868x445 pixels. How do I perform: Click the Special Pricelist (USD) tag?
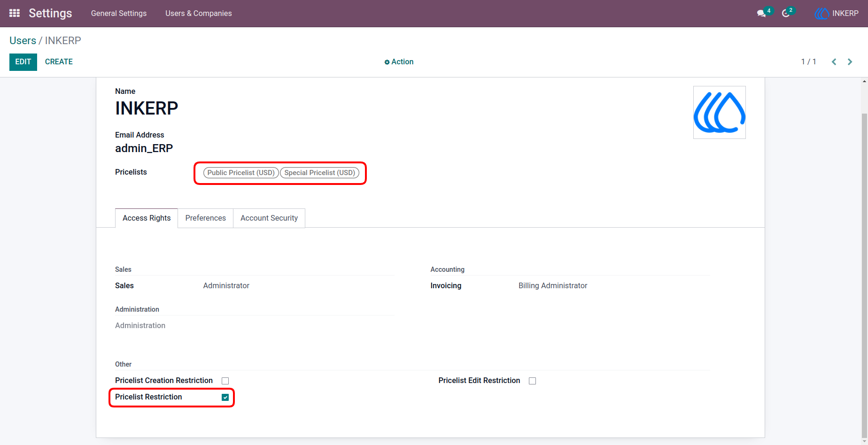[x=320, y=173]
